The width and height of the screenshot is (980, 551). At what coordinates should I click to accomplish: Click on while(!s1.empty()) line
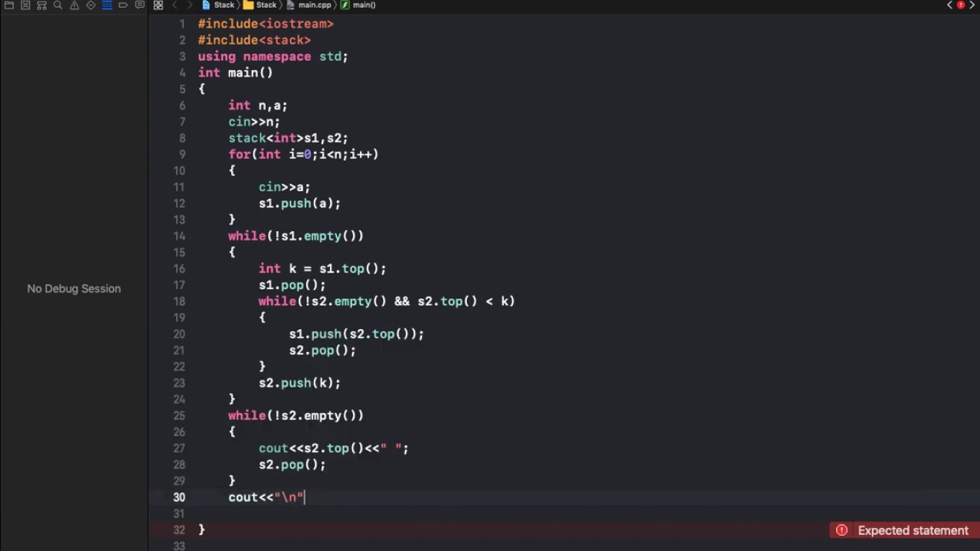coord(296,236)
